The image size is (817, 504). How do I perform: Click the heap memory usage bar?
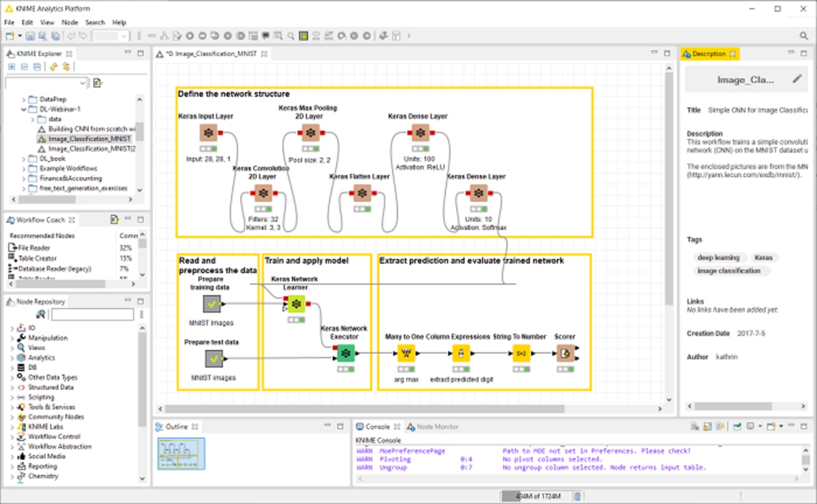[x=536, y=496]
